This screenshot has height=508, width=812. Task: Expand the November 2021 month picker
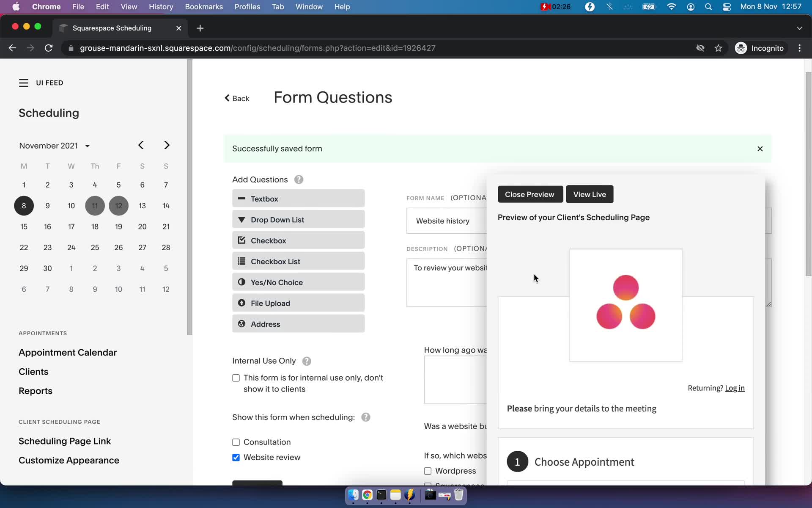point(87,145)
